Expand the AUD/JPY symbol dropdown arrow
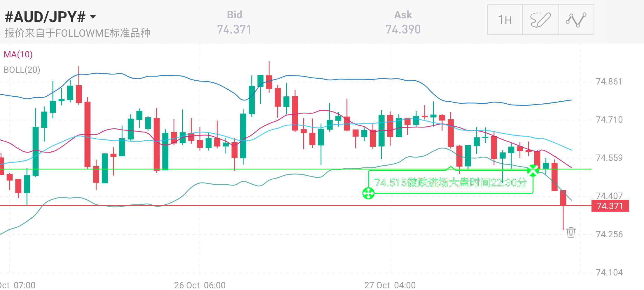This screenshot has width=644, height=290. click(93, 17)
